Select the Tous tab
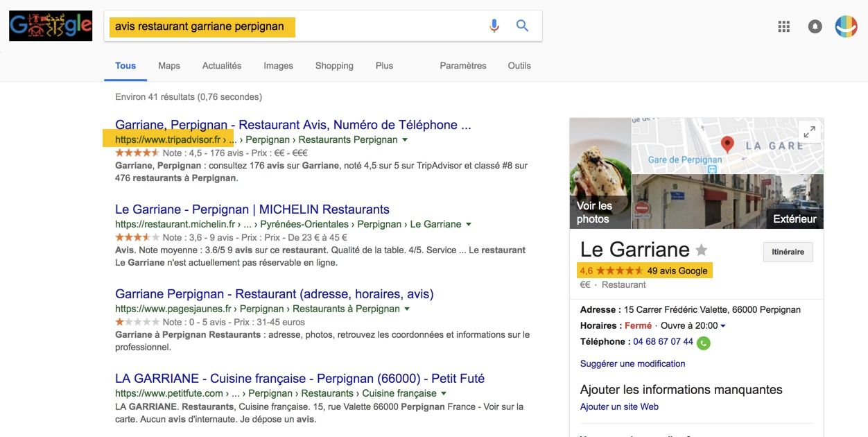 [x=125, y=66]
